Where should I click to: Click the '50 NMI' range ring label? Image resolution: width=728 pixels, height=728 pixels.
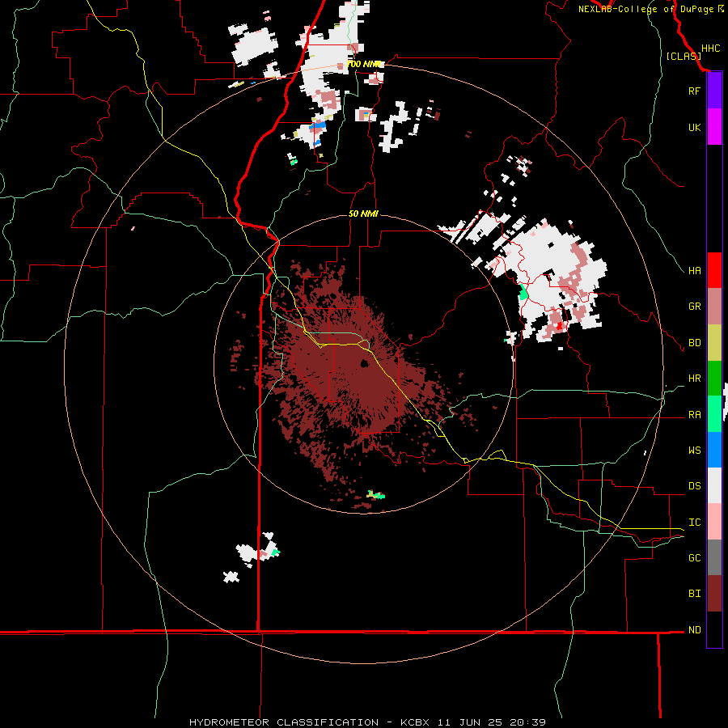pos(363,214)
